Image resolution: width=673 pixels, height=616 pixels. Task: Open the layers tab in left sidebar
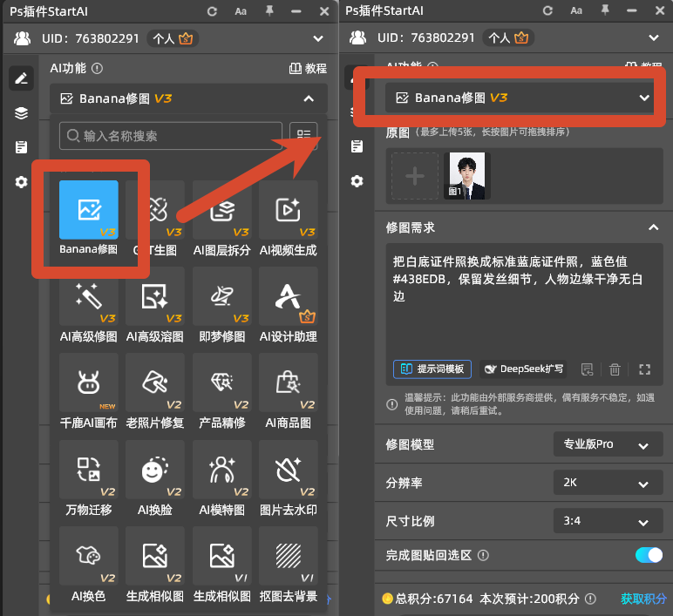21,112
